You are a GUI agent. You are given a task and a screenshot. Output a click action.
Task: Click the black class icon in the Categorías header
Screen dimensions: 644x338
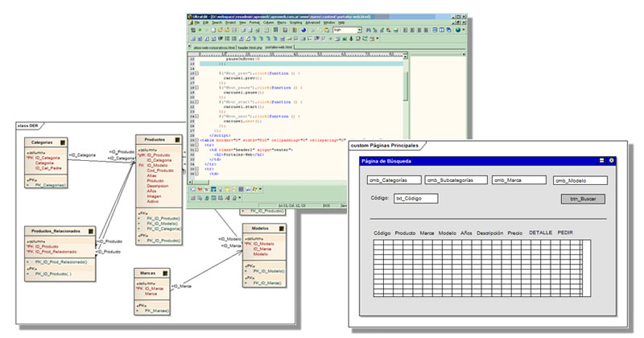click(x=63, y=142)
